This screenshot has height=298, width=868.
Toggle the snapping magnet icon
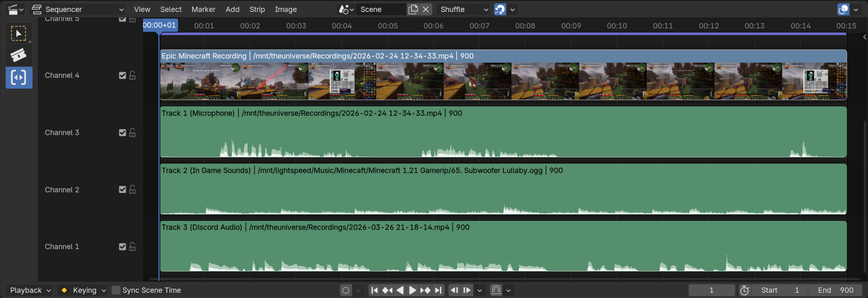coord(500,9)
